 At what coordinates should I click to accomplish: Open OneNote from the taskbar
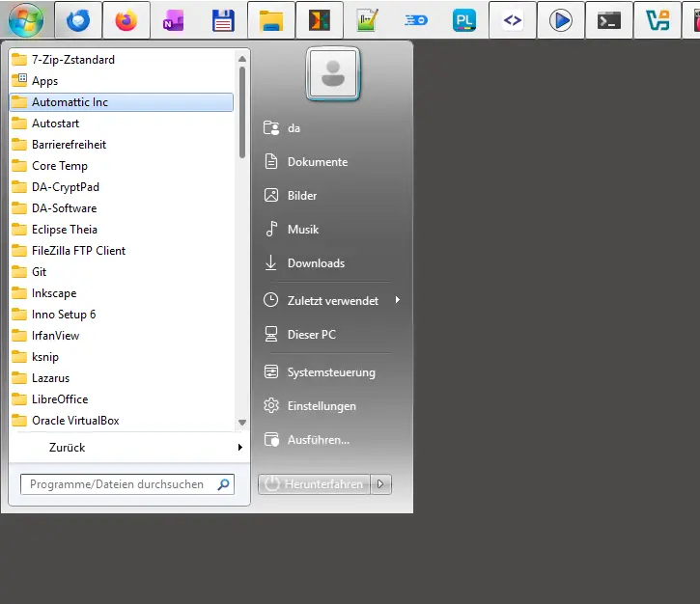[x=175, y=20]
